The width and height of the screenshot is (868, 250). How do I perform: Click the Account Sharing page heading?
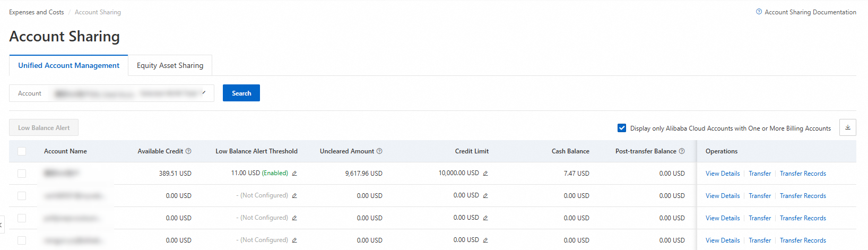[x=64, y=37]
